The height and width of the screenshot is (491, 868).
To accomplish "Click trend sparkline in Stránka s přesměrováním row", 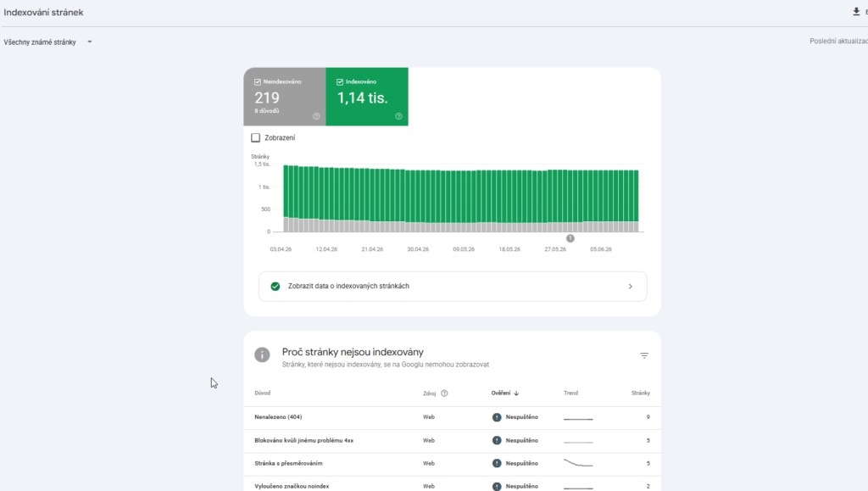I will pyautogui.click(x=578, y=463).
